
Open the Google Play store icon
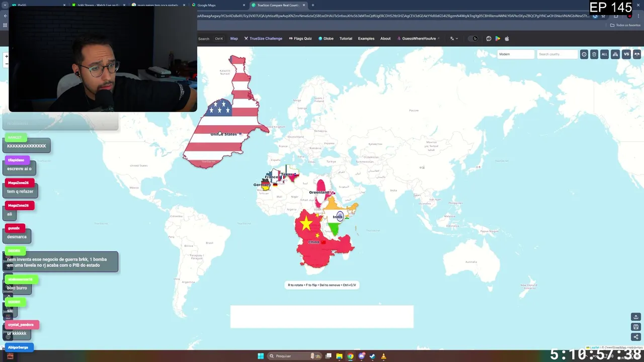498,39
